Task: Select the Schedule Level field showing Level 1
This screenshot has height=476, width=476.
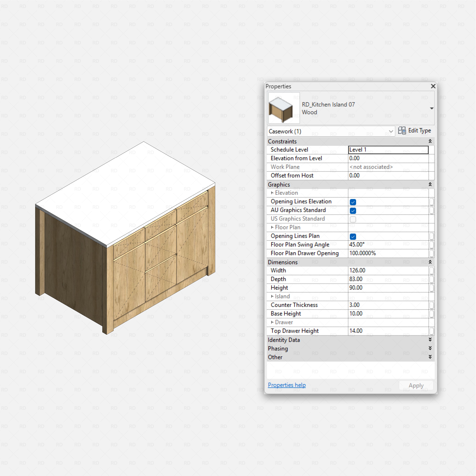Action: click(388, 149)
